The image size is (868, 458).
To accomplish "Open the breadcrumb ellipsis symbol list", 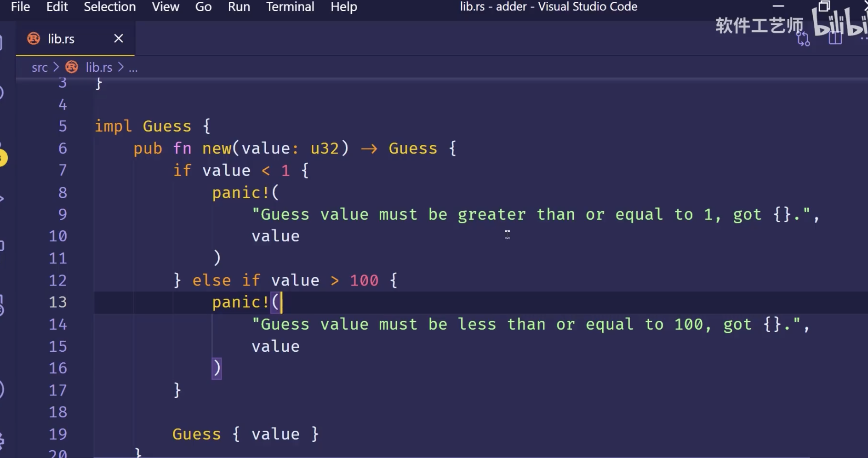I will 133,68.
